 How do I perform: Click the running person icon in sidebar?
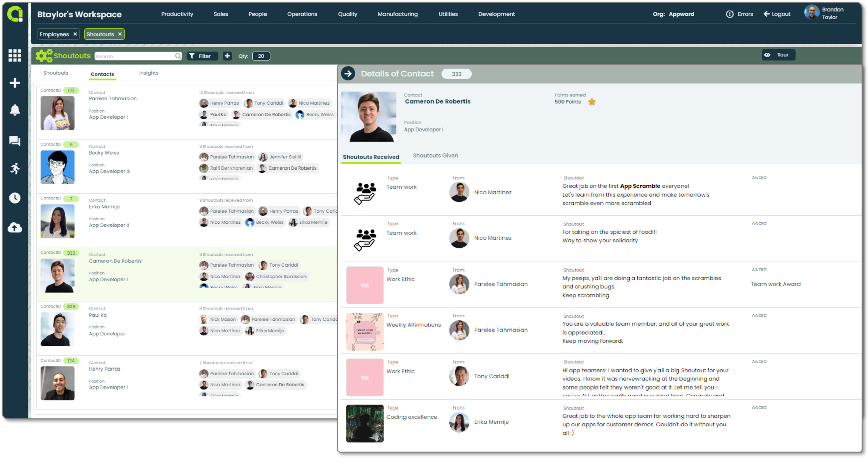click(15, 168)
